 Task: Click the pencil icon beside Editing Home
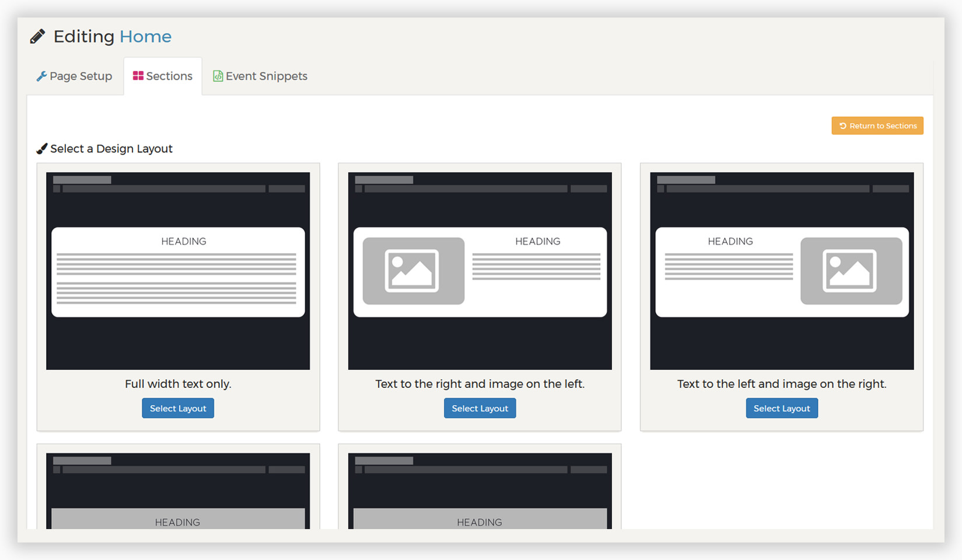click(x=37, y=37)
